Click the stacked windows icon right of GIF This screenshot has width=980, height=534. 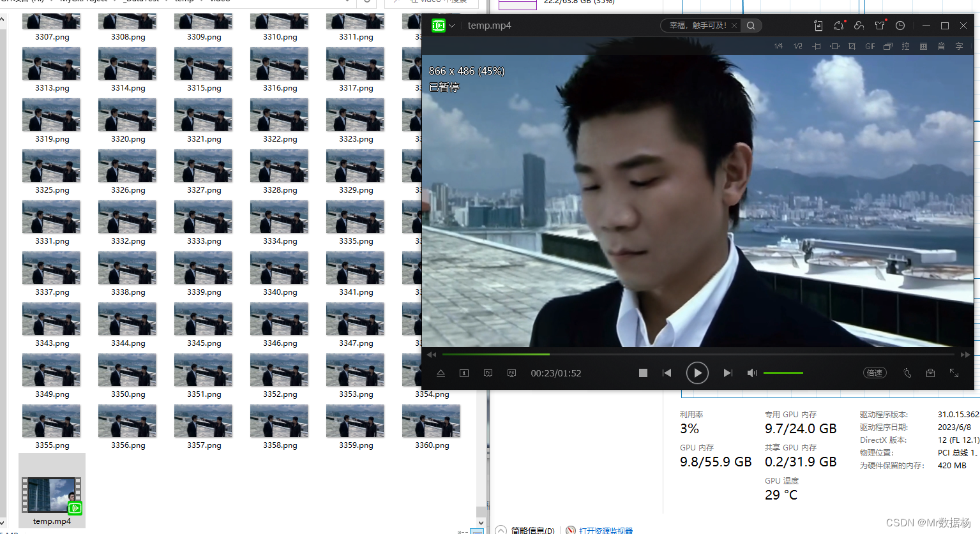[x=888, y=46]
